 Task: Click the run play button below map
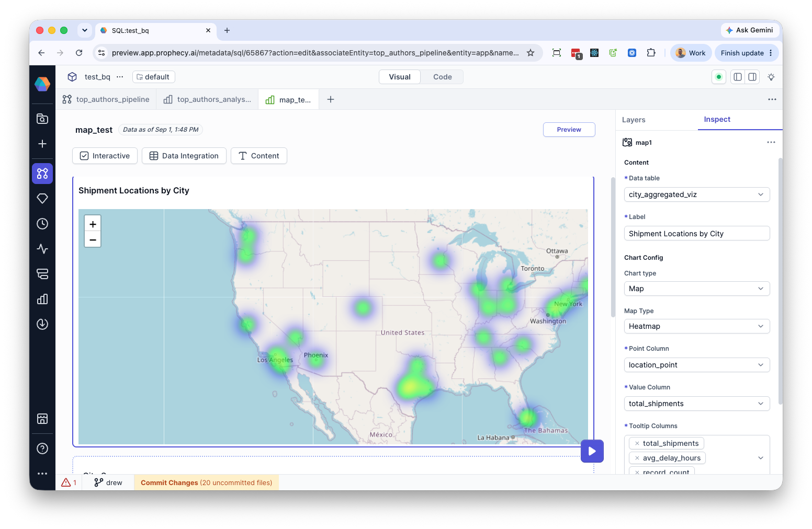point(592,451)
